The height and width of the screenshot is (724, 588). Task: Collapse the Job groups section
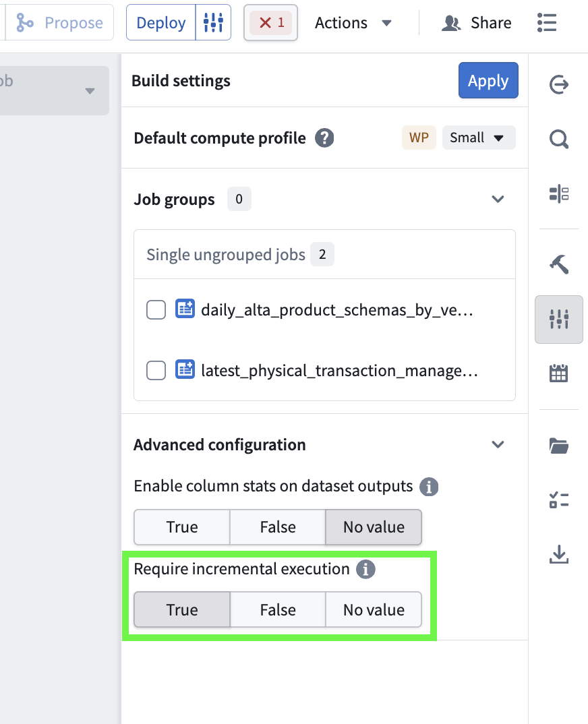point(498,199)
